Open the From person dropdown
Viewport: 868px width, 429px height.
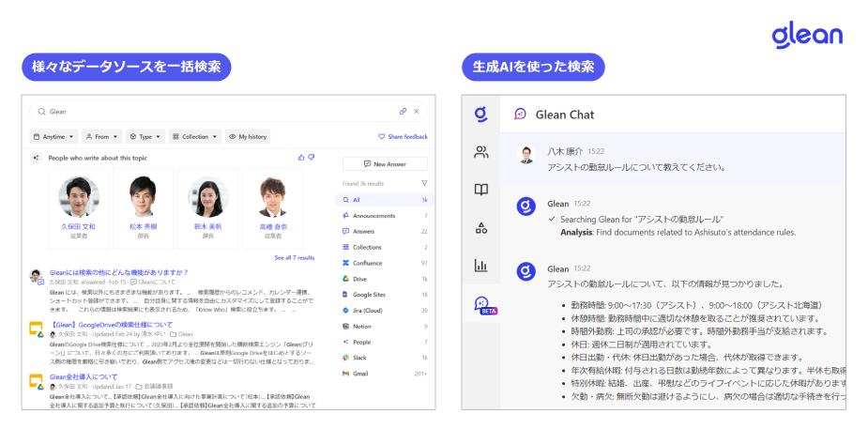click(x=101, y=136)
